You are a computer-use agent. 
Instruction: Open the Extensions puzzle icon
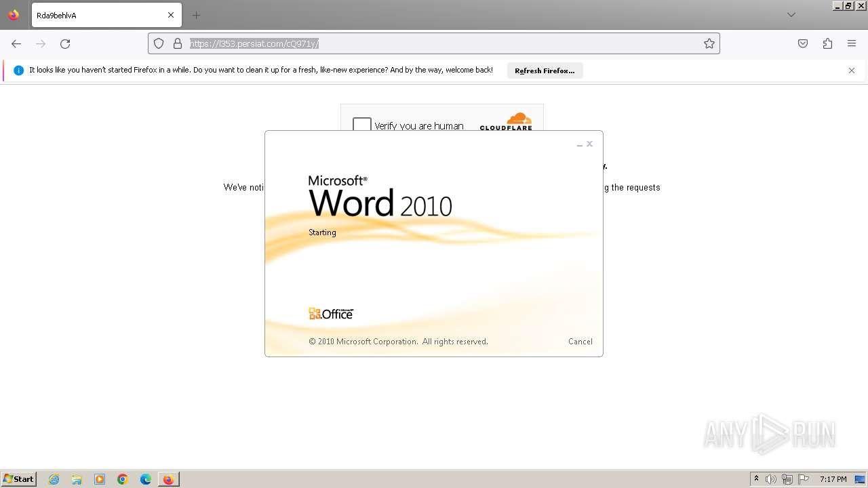[x=827, y=43]
